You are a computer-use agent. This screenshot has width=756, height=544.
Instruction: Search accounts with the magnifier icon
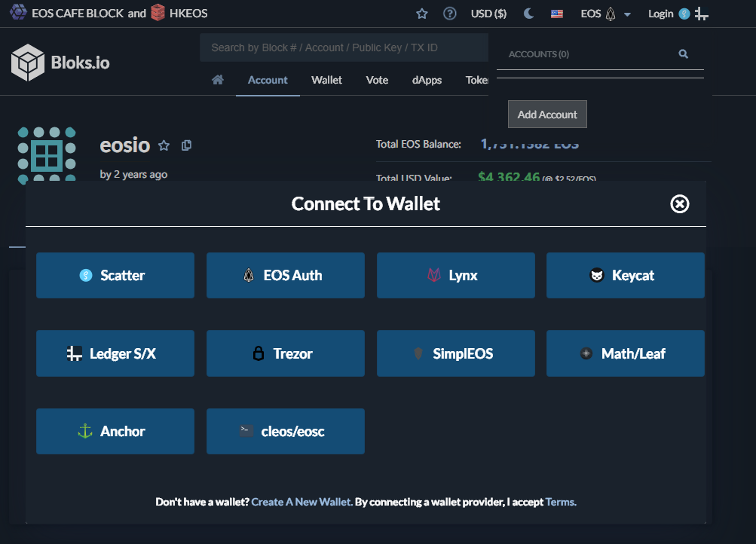(x=683, y=54)
